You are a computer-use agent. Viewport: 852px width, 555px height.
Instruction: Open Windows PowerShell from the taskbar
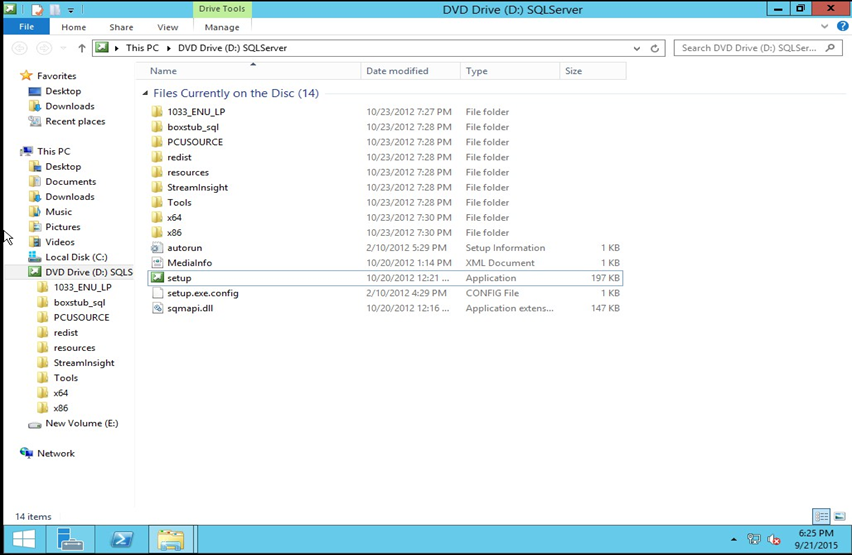(x=122, y=539)
